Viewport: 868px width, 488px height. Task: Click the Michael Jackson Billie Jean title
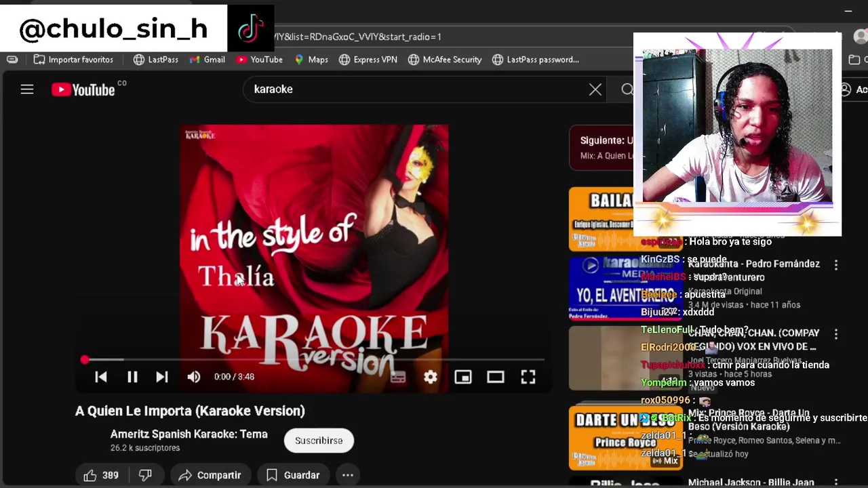(751, 483)
